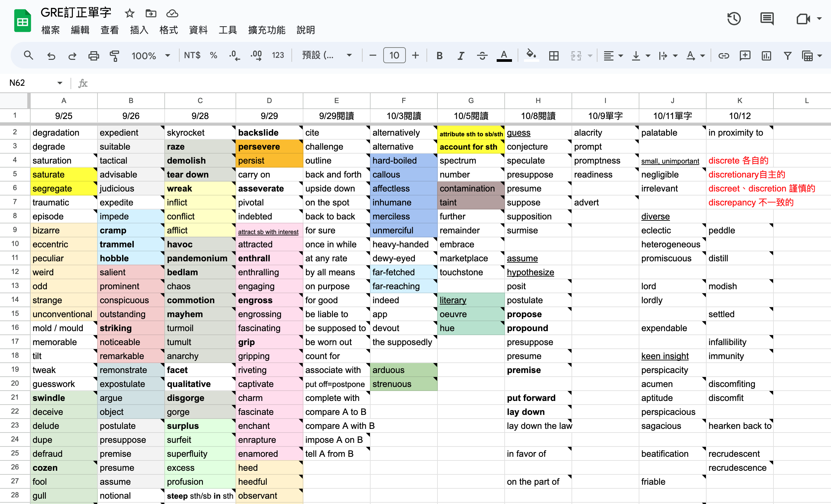This screenshot has height=504, width=831.
Task: Click the merge cells icon
Action: click(x=576, y=56)
